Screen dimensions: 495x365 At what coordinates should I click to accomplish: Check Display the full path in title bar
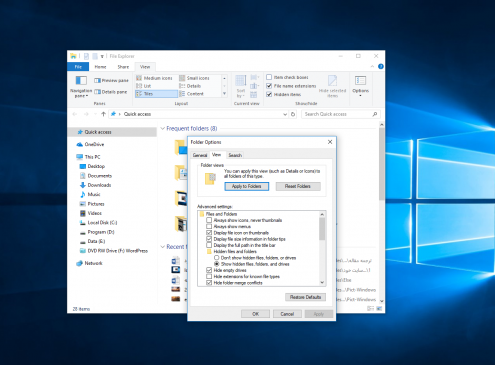(209, 245)
